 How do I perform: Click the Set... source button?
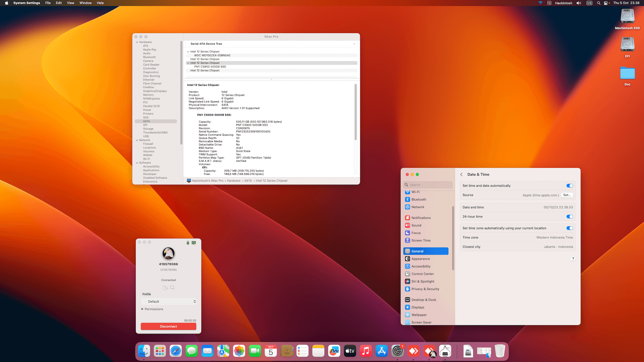[567, 195]
